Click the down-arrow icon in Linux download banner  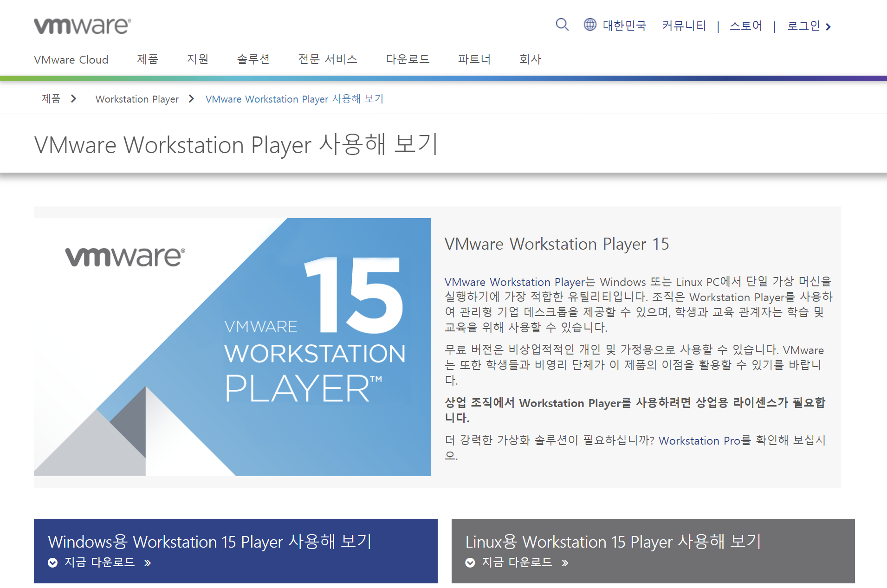470,562
